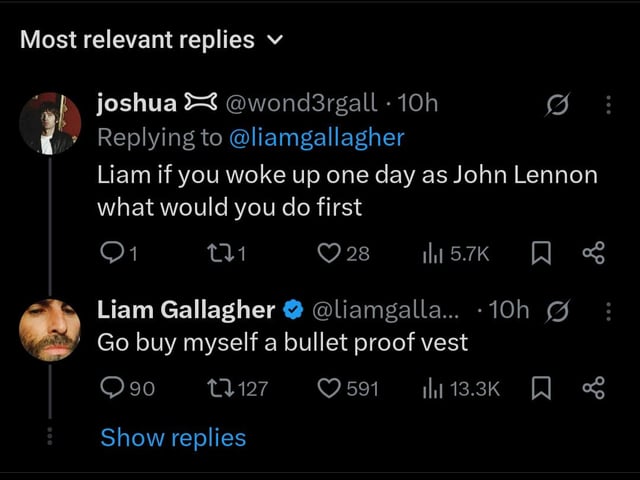Toggle bookmark on Liam Gallagher's reply
Image resolution: width=640 pixels, height=480 pixels.
pyautogui.click(x=541, y=388)
